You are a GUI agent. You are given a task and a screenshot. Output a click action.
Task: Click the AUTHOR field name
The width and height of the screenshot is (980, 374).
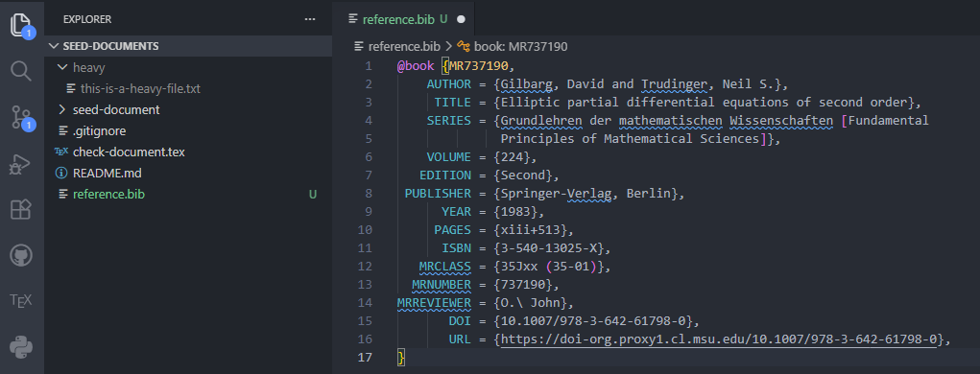click(449, 83)
